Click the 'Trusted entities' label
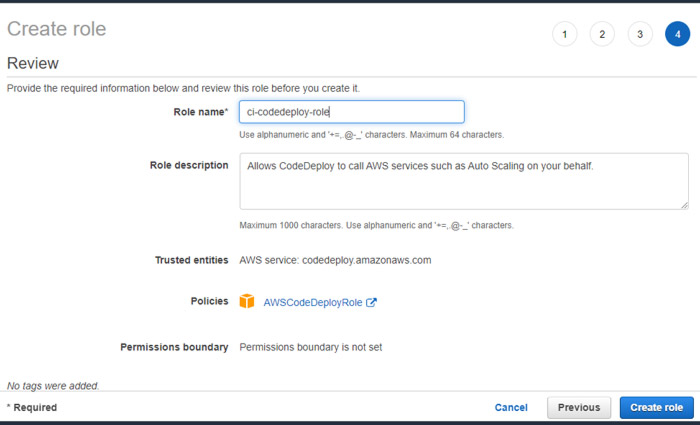The height and width of the screenshot is (425, 700). pyautogui.click(x=192, y=260)
